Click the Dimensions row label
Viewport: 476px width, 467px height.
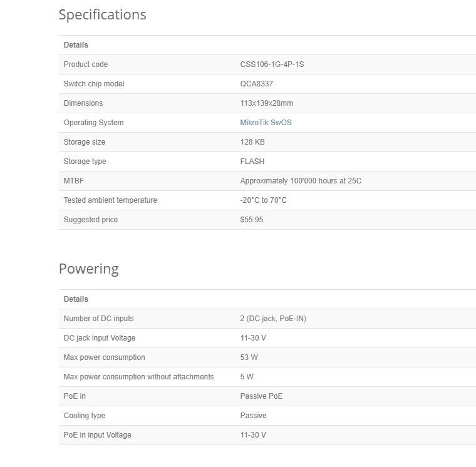pyautogui.click(x=83, y=103)
